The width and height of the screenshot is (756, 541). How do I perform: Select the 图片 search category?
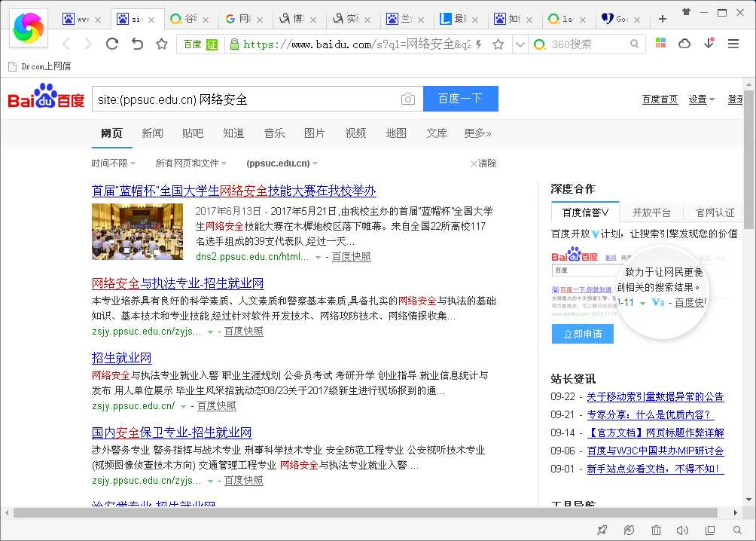[314, 133]
